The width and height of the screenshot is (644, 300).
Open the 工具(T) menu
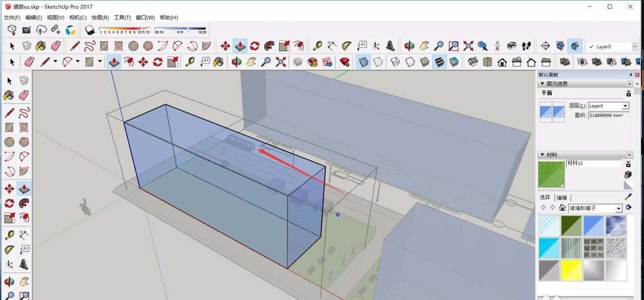point(122,17)
